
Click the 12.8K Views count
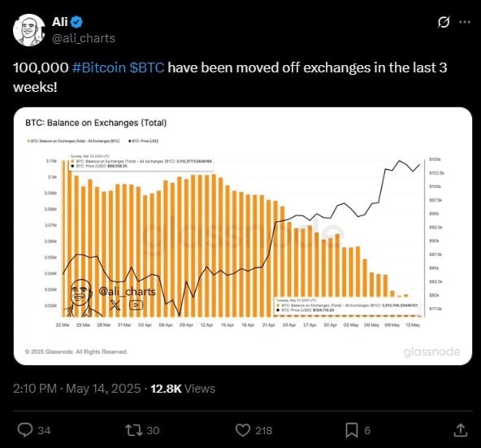point(183,389)
